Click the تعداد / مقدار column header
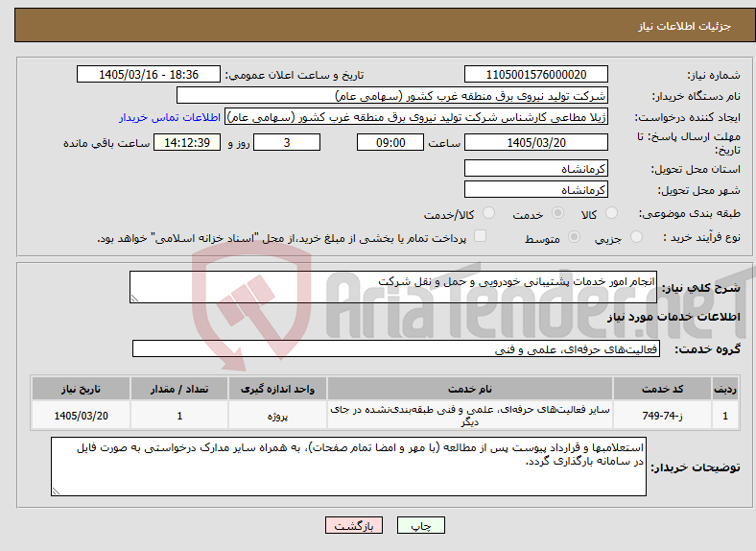 [179, 389]
